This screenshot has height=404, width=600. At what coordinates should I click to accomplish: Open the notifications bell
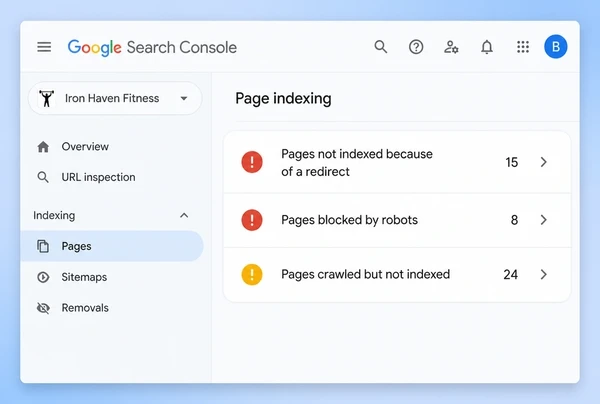click(x=487, y=47)
